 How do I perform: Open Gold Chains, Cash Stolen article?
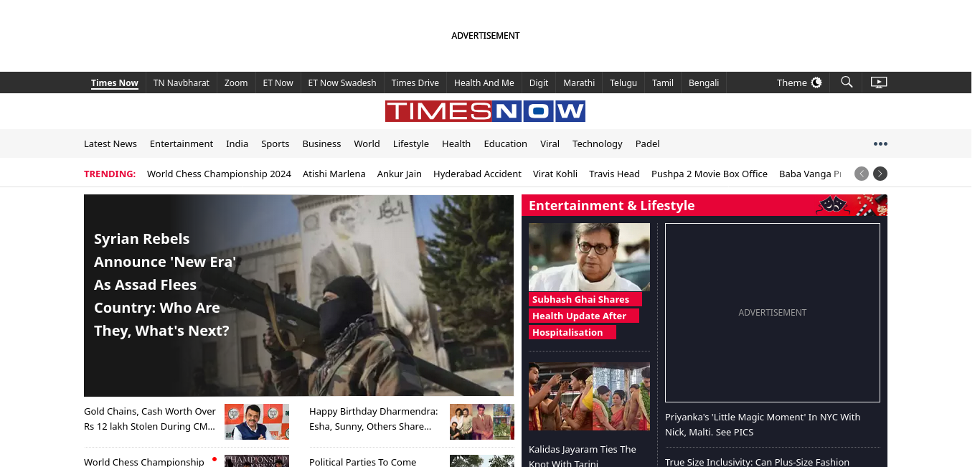pyautogui.click(x=150, y=419)
